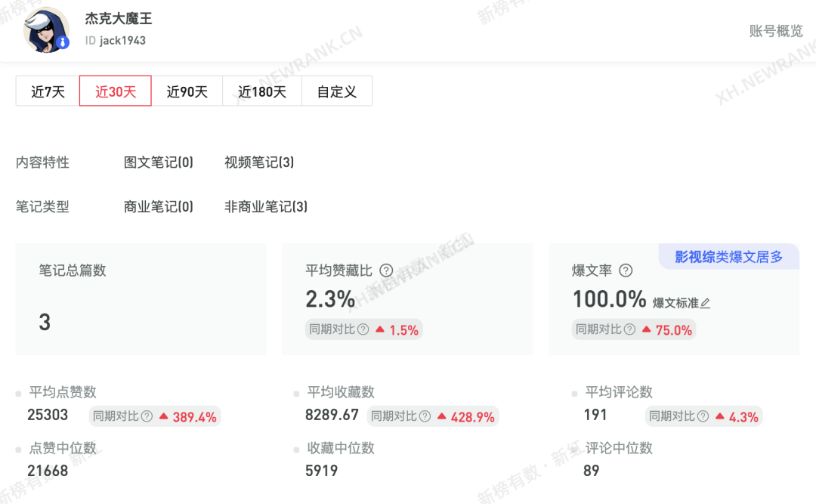
Task: Click the 平均赞藏比 help question mark icon
Action: [x=385, y=271]
